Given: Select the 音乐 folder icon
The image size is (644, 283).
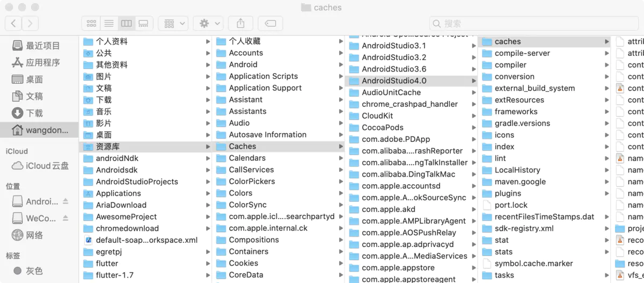Looking at the screenshot, I should point(88,112).
